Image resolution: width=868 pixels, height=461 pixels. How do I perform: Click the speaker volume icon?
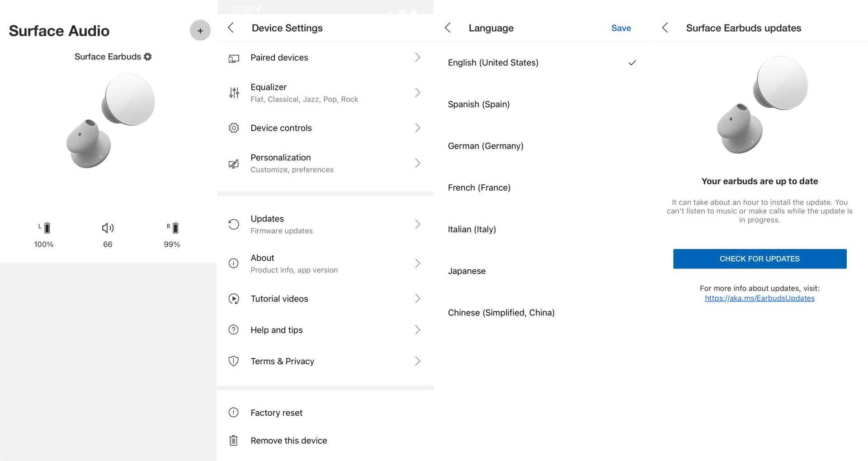tap(108, 228)
